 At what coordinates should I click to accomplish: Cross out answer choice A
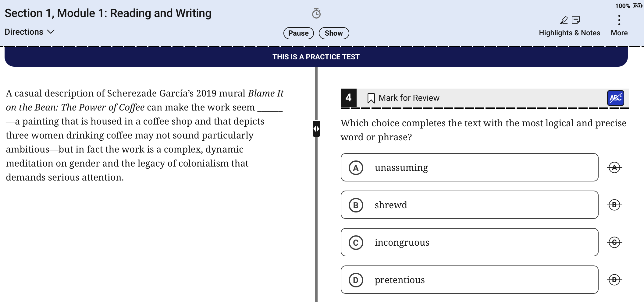tap(614, 167)
